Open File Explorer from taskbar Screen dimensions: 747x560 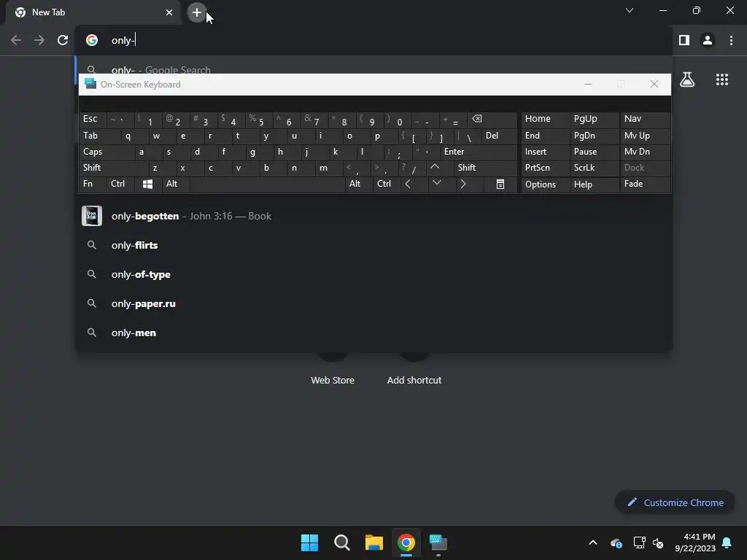click(x=374, y=542)
